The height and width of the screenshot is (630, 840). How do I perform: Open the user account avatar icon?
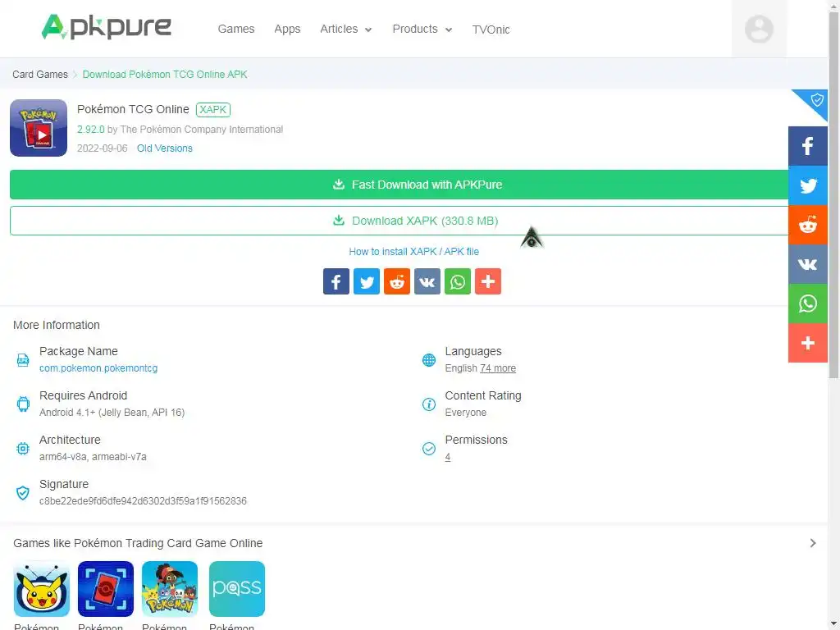(x=759, y=29)
